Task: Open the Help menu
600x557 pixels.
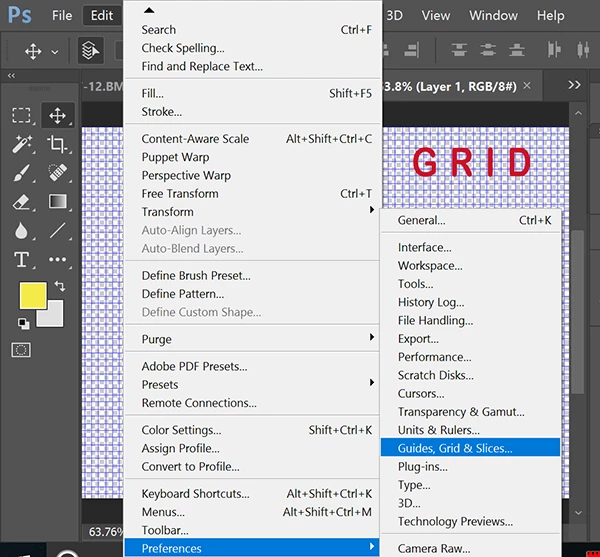Action: [x=550, y=15]
